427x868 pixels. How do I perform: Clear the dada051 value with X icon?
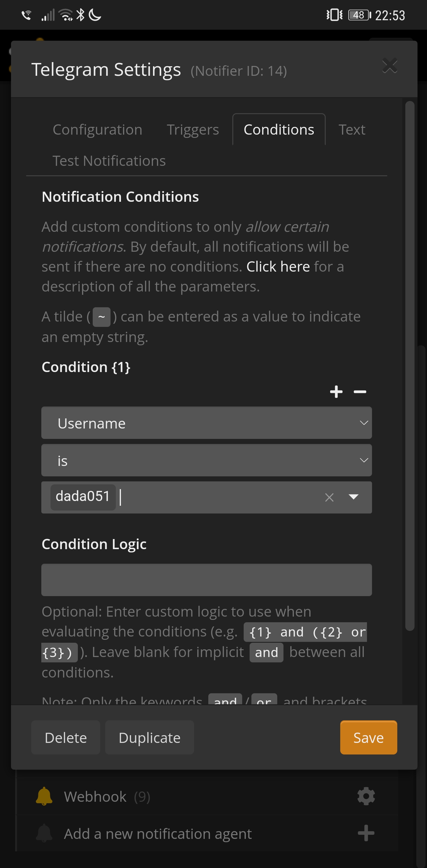click(x=329, y=497)
